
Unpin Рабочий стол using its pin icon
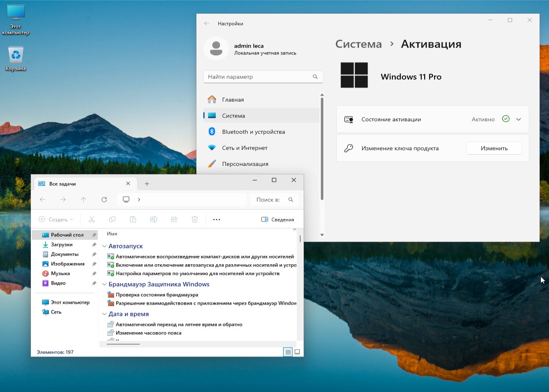click(94, 235)
